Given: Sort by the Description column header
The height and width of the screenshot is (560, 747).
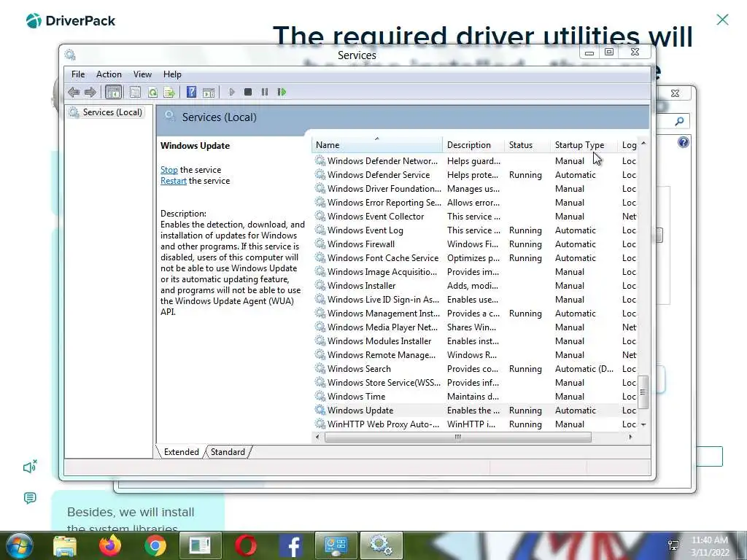Looking at the screenshot, I should point(473,145).
